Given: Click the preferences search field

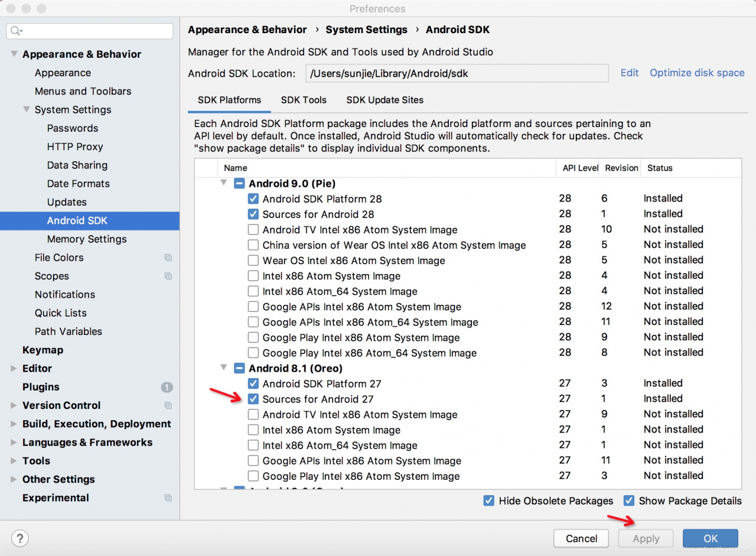Looking at the screenshot, I should [x=90, y=31].
